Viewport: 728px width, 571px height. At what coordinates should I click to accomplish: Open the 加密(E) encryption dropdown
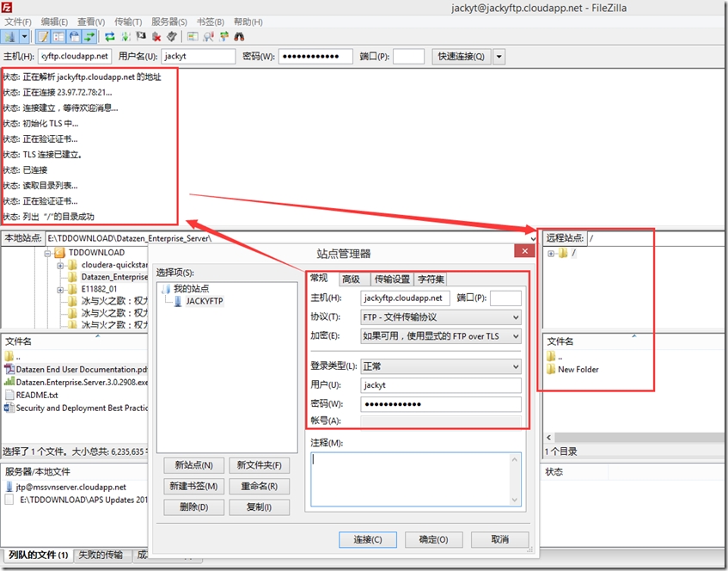click(x=441, y=336)
